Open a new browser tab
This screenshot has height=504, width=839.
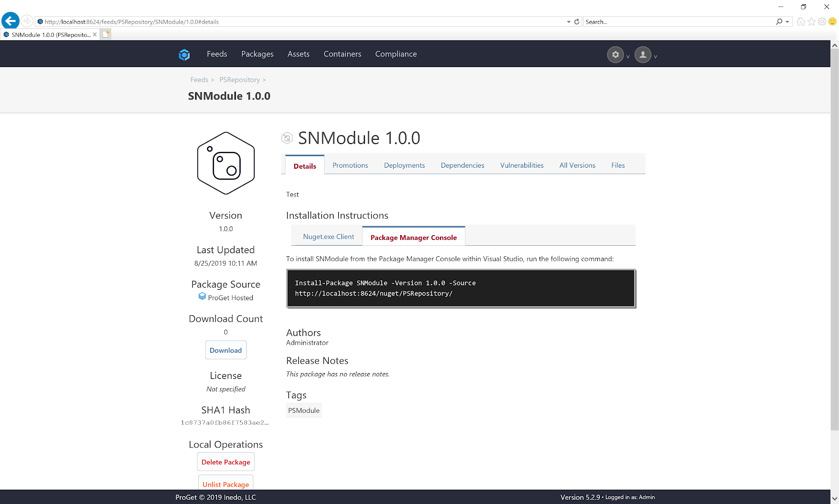[x=105, y=34]
